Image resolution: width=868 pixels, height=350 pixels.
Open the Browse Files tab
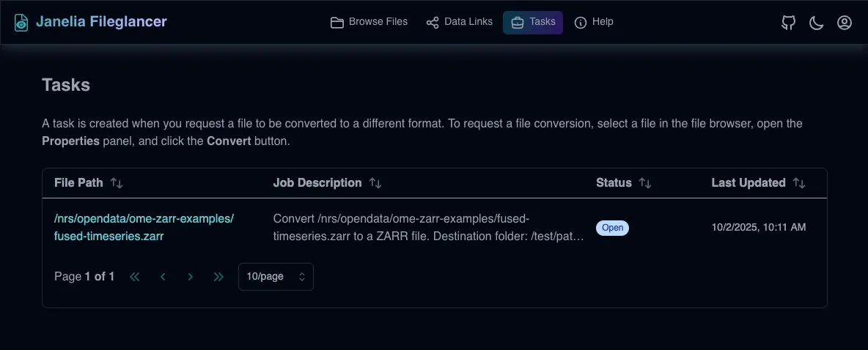point(369,22)
